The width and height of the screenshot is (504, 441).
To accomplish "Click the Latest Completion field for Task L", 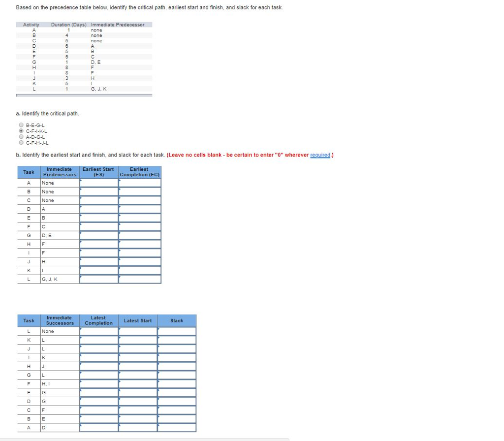I will [98, 331].
